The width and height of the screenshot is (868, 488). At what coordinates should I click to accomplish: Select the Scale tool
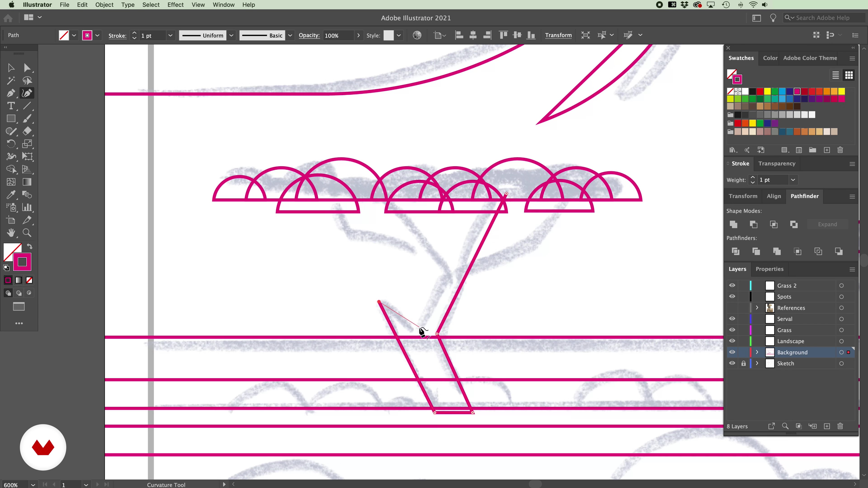click(27, 144)
